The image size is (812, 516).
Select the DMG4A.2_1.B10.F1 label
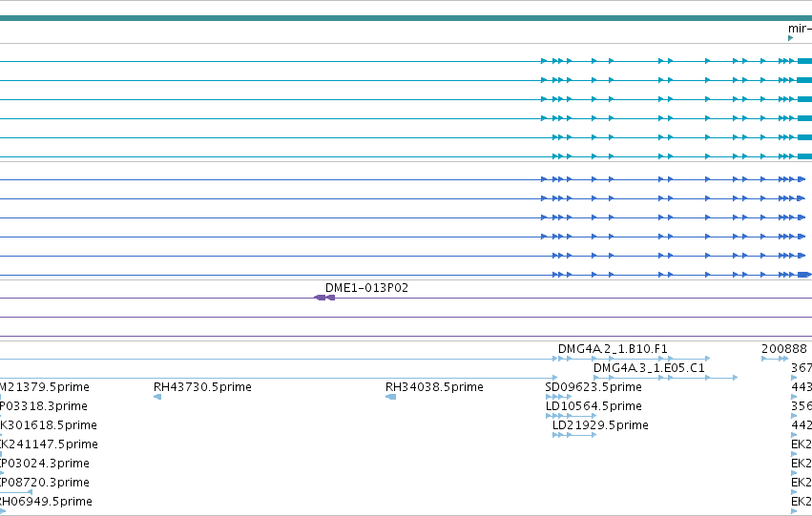[x=613, y=349]
